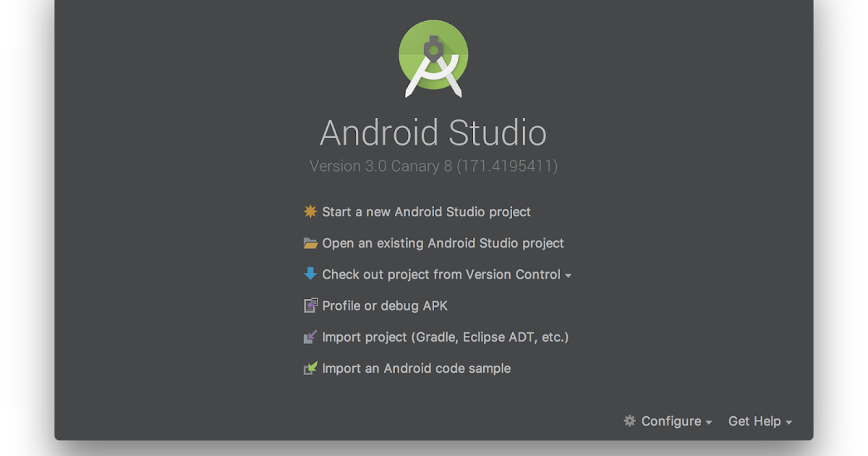Click the green Import code sample icon
The height and width of the screenshot is (456, 868).
click(309, 368)
